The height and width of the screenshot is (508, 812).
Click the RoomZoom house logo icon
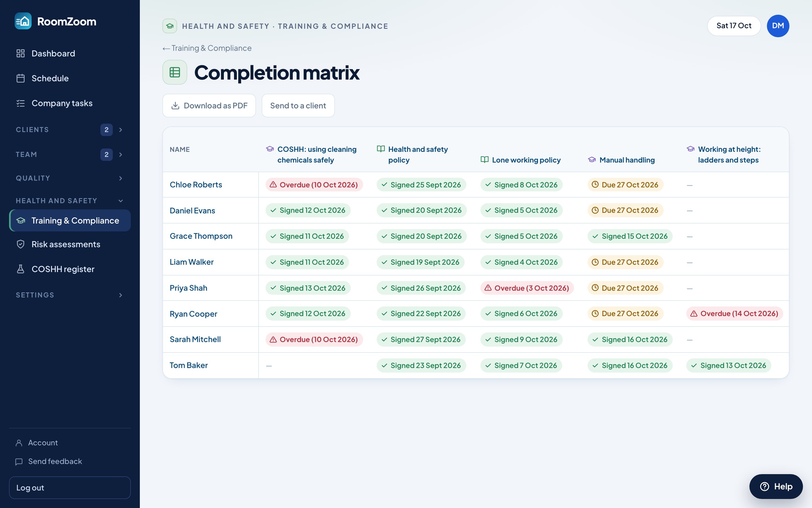coord(23,21)
